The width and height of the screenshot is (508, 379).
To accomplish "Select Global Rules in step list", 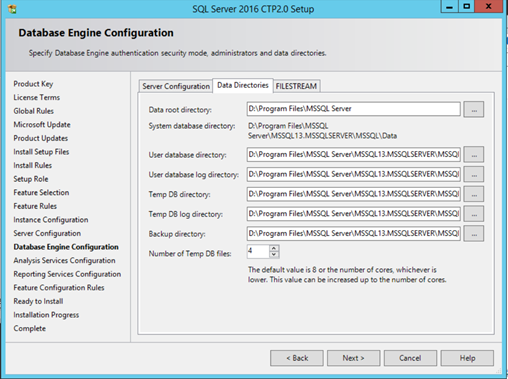I will click(33, 111).
